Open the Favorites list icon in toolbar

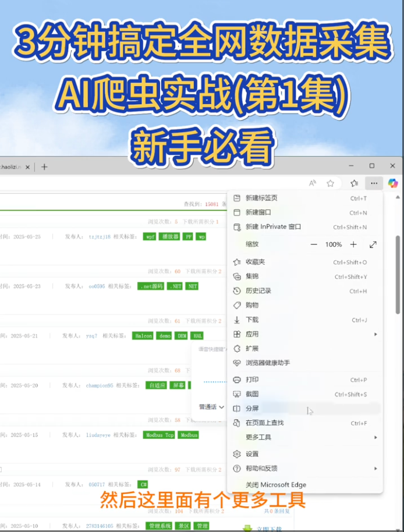click(x=354, y=183)
